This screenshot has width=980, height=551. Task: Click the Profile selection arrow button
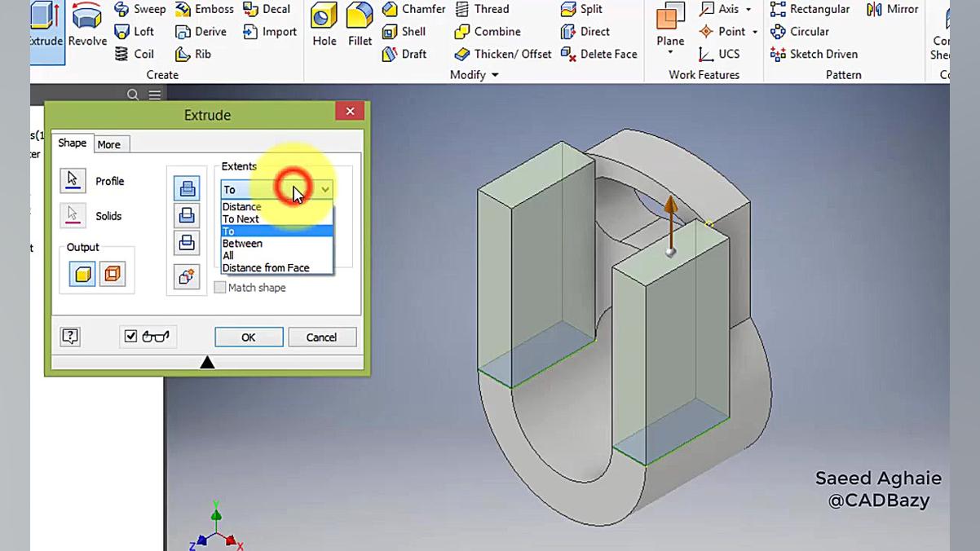click(x=73, y=180)
